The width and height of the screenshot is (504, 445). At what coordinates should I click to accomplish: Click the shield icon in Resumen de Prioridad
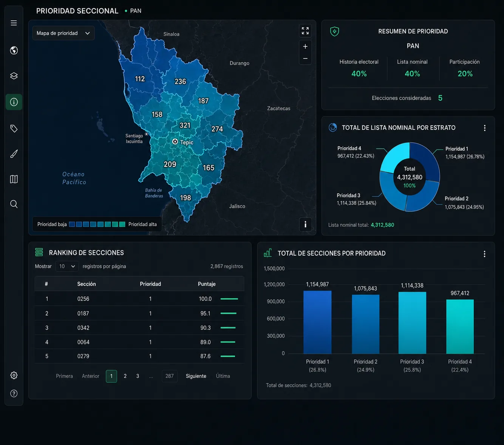coord(334,31)
